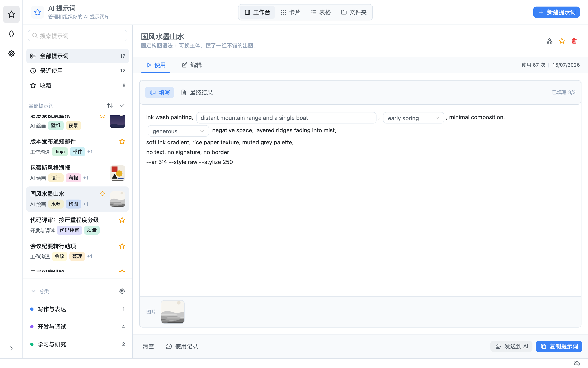588x368 pixels.
Task: Open 包豪斯风格海报 prompt
Action: (x=78, y=173)
